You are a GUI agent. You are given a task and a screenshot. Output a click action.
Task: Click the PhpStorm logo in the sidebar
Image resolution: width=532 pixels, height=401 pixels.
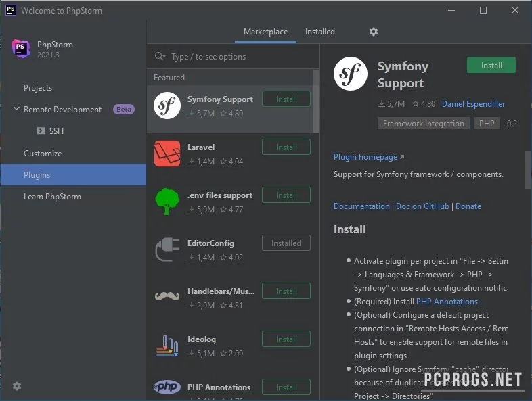pos(21,49)
